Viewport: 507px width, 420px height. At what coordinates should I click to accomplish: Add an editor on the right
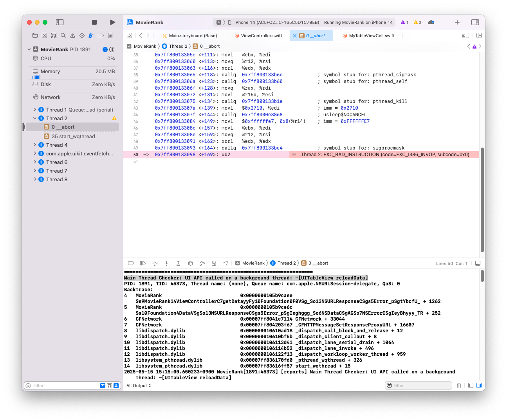pos(479,36)
